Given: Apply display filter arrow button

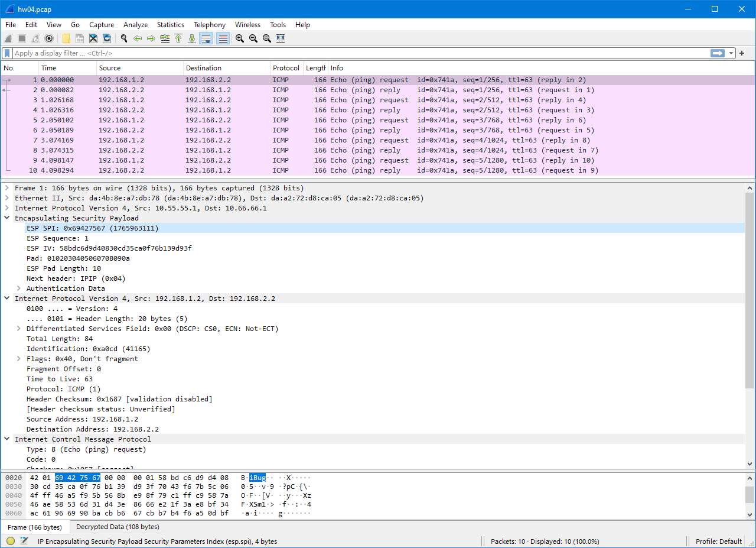Looking at the screenshot, I should 718,53.
